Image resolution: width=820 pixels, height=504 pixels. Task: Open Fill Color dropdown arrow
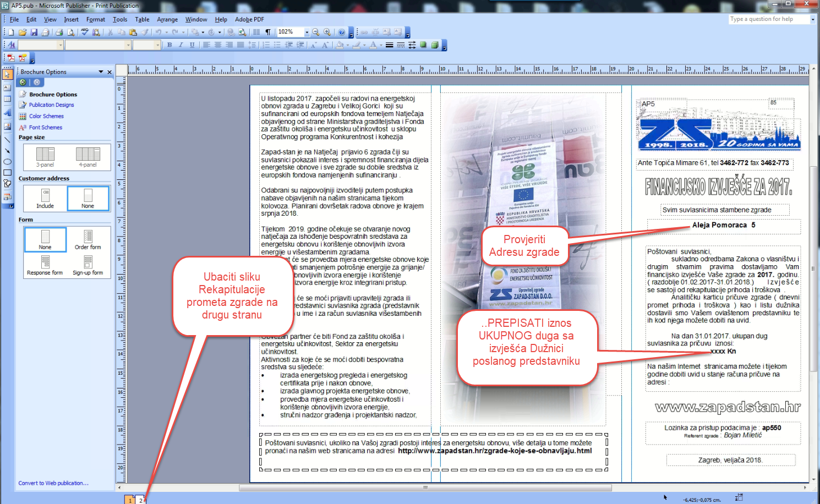[x=347, y=45]
